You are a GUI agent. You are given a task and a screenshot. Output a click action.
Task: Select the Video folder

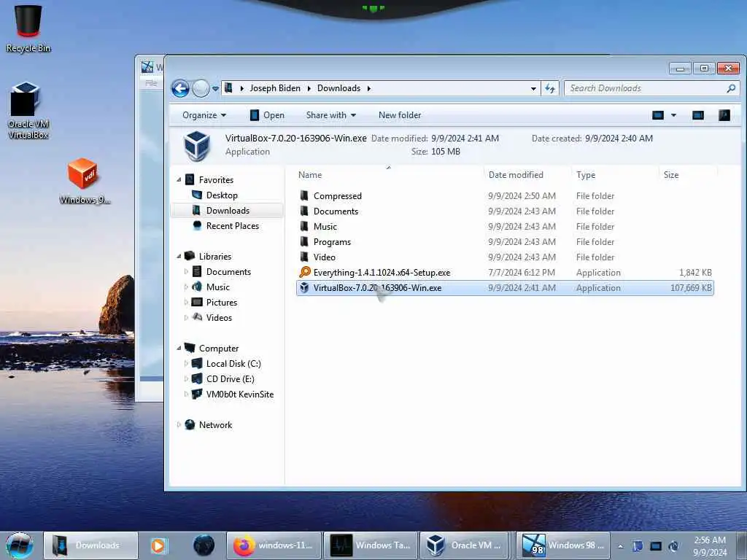(324, 257)
